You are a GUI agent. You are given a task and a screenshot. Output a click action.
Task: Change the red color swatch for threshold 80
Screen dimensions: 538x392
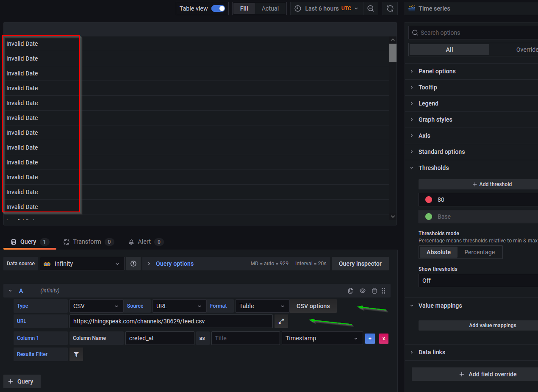pyautogui.click(x=428, y=199)
